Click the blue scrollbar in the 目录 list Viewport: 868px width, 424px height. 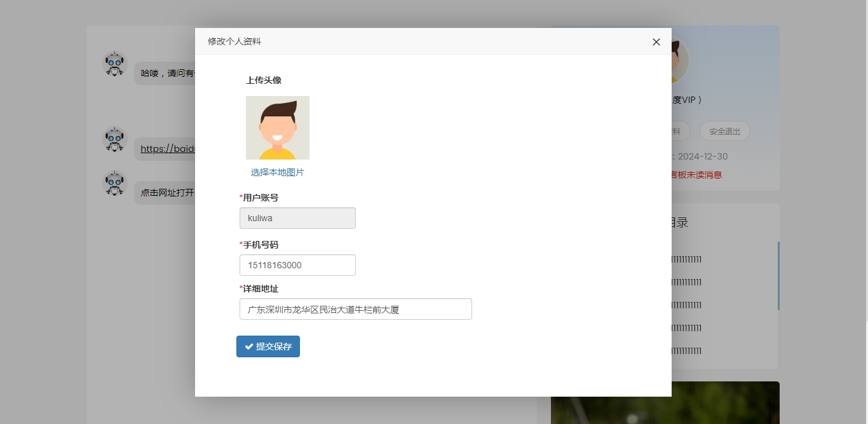tap(778, 275)
